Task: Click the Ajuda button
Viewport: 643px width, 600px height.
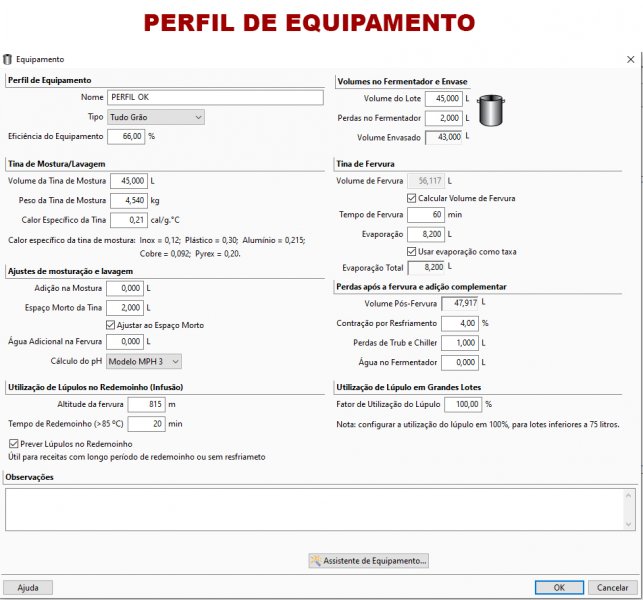Action: pos(28,588)
